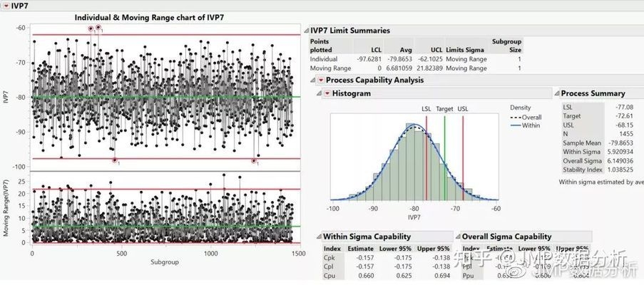Click the red USL line label in histogram

click(463, 108)
